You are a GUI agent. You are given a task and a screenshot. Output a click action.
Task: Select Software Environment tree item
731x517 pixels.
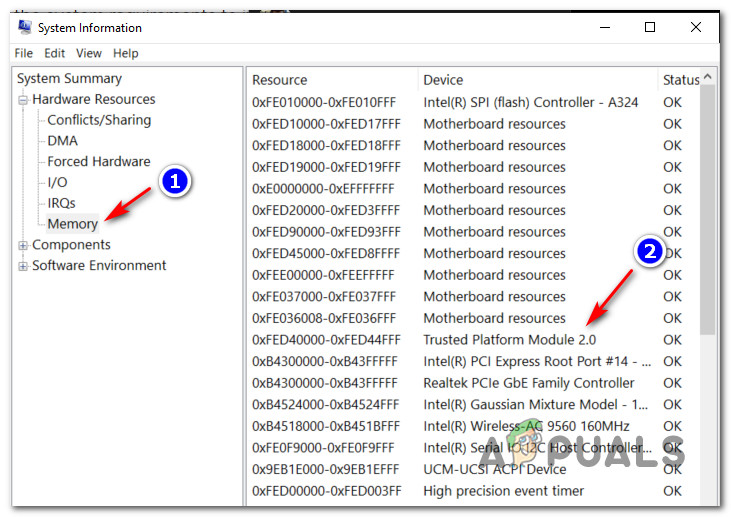[x=99, y=266]
